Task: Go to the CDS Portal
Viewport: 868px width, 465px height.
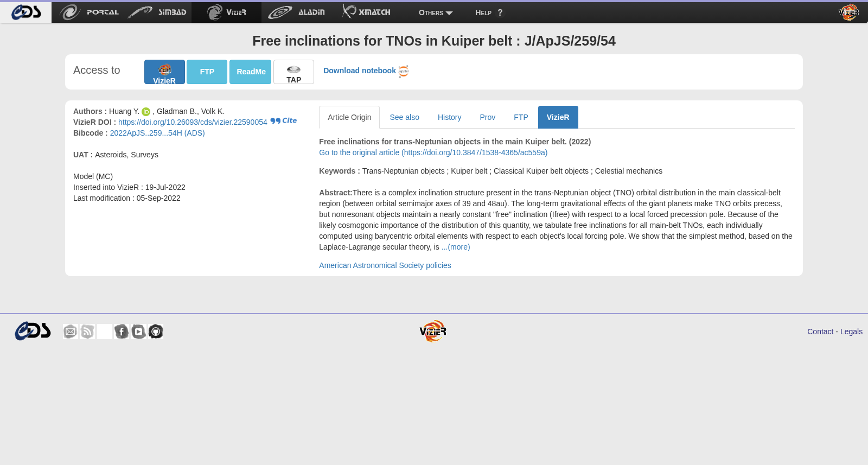Action: pyautogui.click(x=90, y=12)
